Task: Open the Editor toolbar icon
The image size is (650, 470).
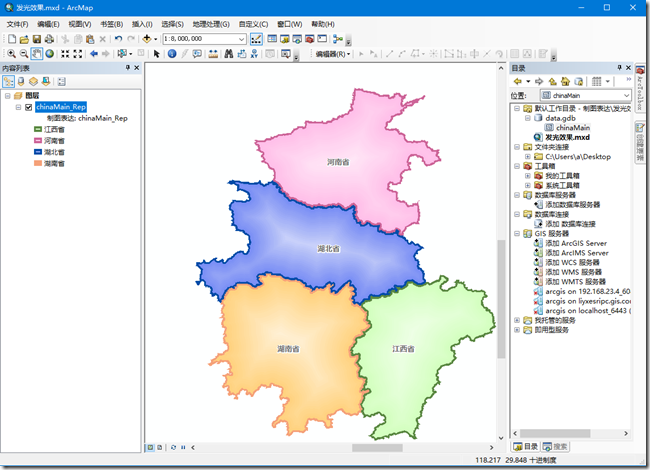Action: [x=256, y=39]
